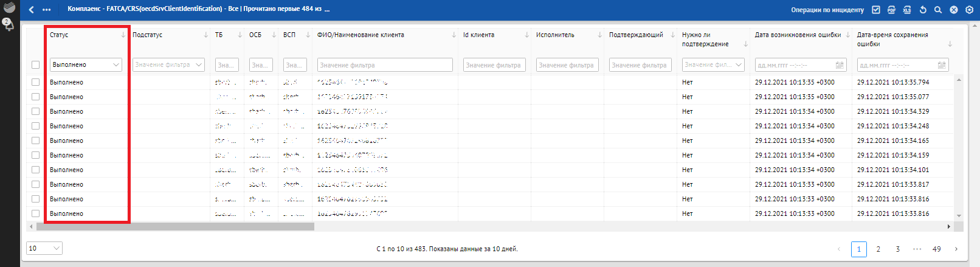This screenshot has width=980, height=267.
Task: Go to page 2 of results
Action: (878, 249)
